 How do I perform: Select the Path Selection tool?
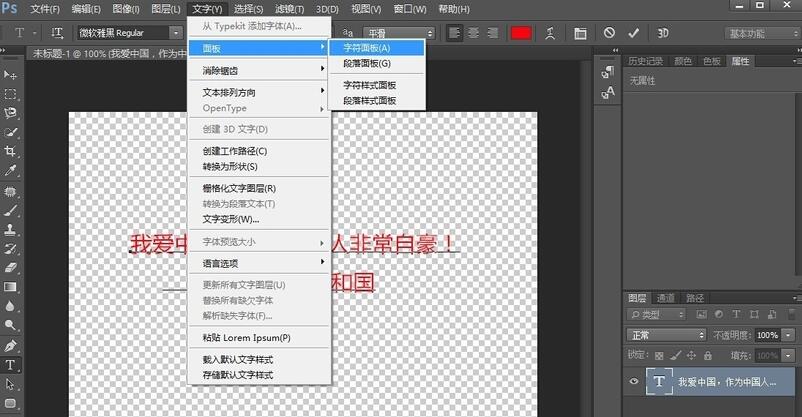click(10, 384)
